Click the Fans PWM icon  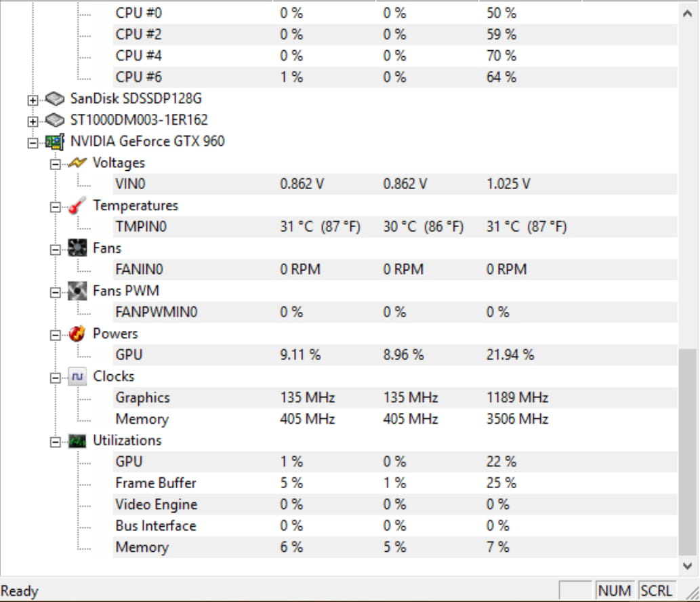(77, 291)
